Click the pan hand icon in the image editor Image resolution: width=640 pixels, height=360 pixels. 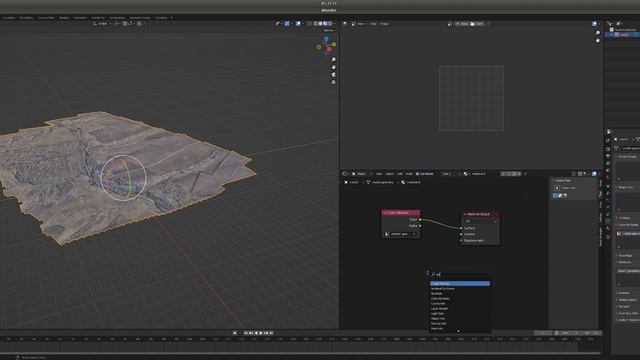(x=598, y=40)
